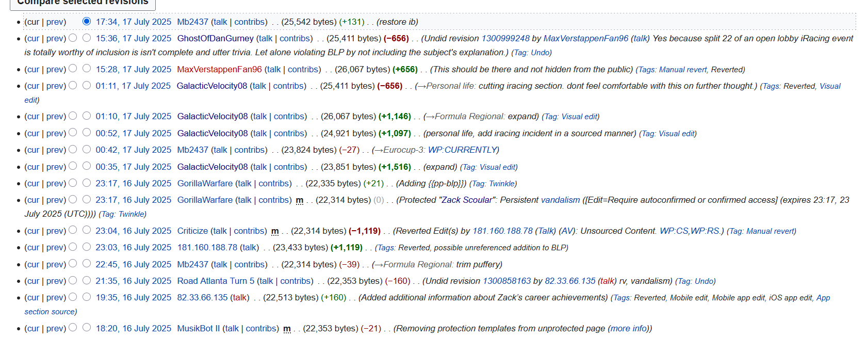The height and width of the screenshot is (337, 868).
Task: Select newer-revision radio for 01:10, 17 July 2025
Action: pyautogui.click(x=87, y=116)
